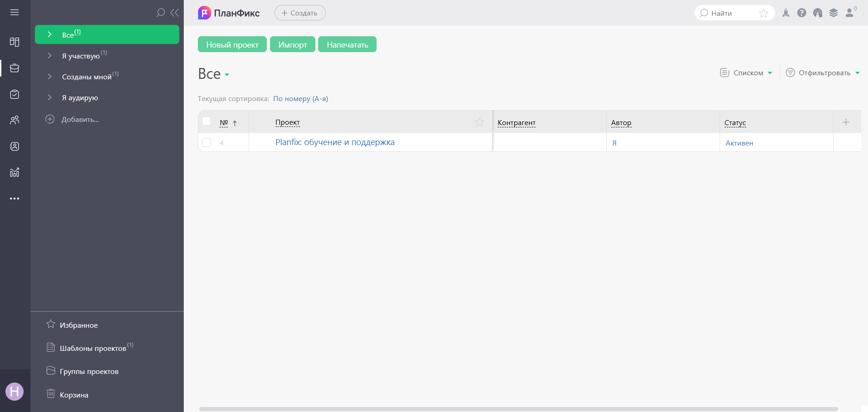Click the star in the Проект column header
Viewport: 868px width, 412px height.
480,122
